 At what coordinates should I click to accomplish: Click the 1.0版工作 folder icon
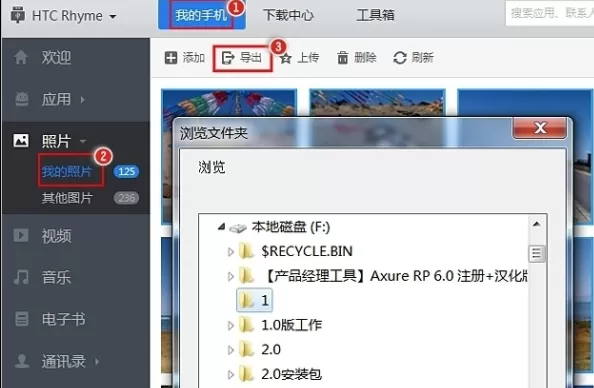tap(247, 325)
